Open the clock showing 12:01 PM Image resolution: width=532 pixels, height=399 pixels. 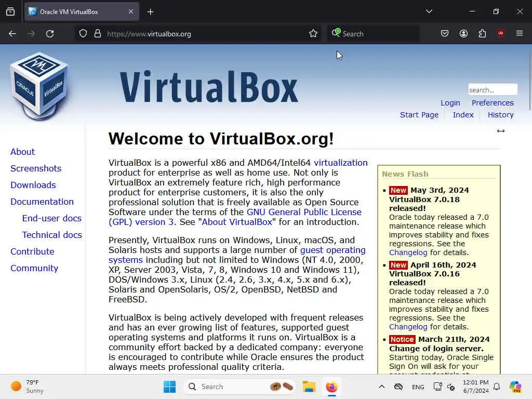pyautogui.click(x=476, y=387)
